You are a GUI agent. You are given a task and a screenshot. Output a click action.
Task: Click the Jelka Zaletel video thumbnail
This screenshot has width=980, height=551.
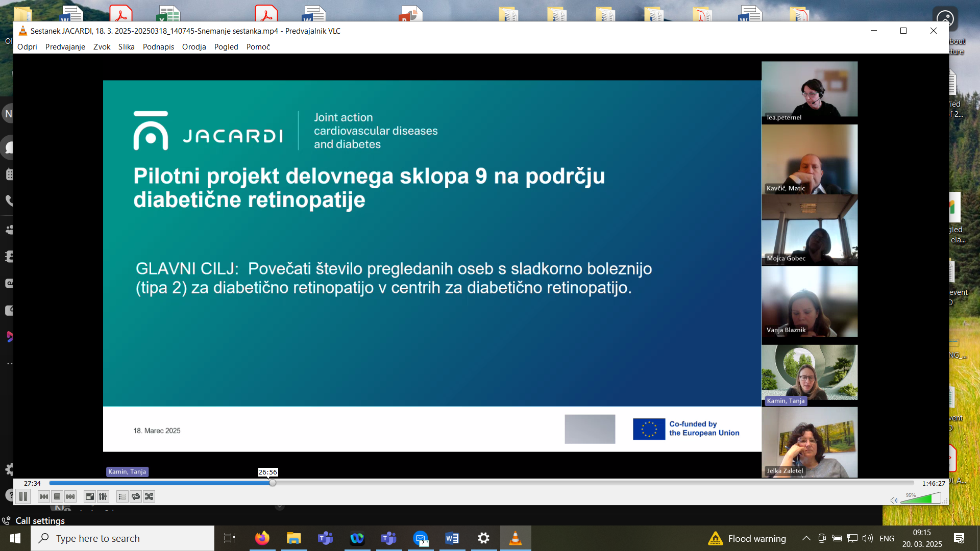click(x=810, y=442)
